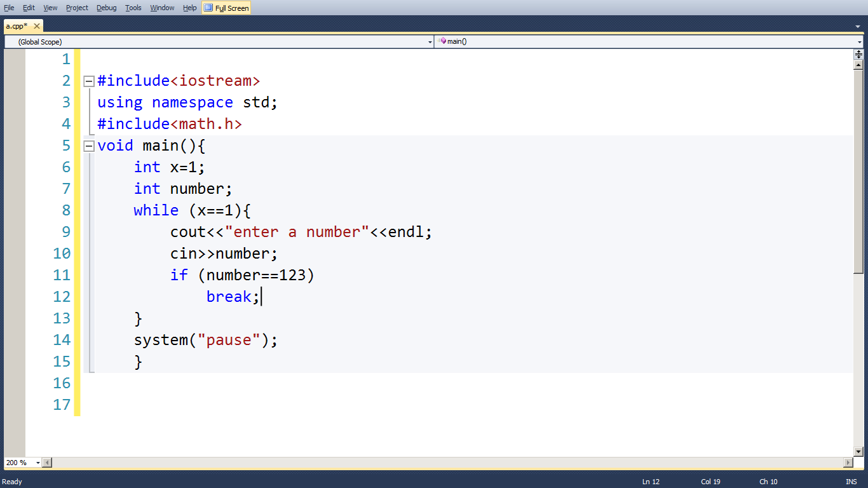Viewport: 868px width, 488px height.
Task: Click the "break;" statement
Action: pos(233,297)
